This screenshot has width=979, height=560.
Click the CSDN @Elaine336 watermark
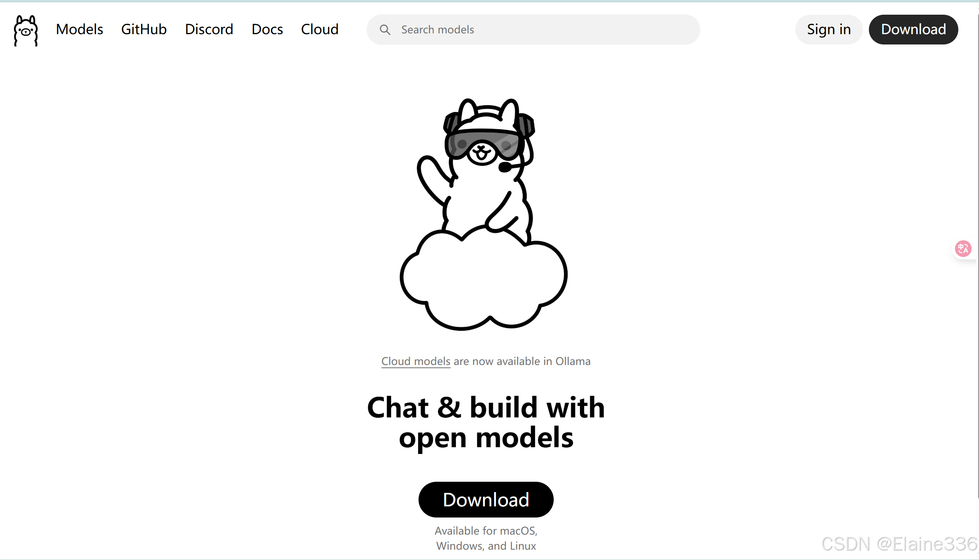pos(899,544)
